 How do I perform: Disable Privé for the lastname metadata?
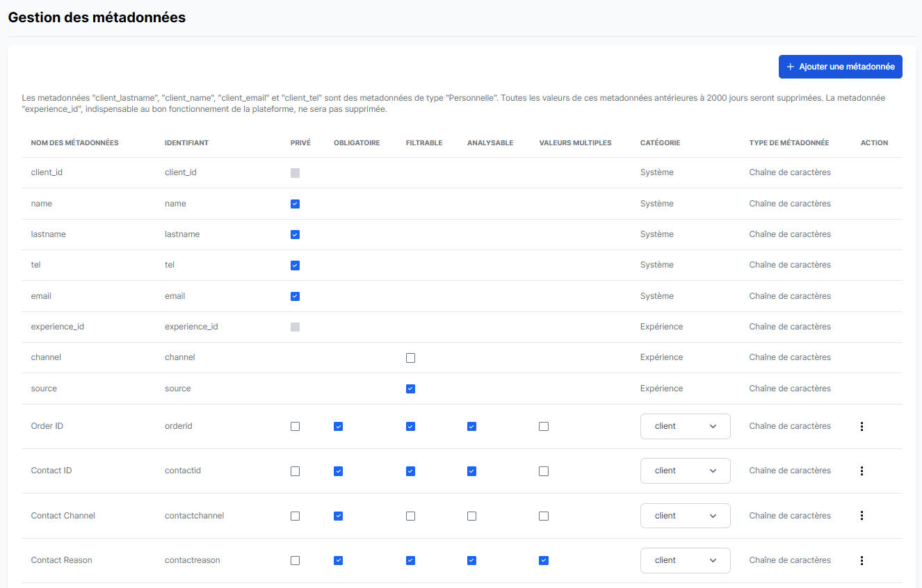(295, 234)
